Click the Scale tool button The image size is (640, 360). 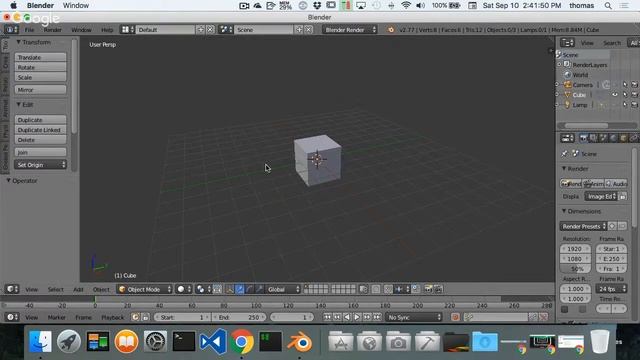coord(40,77)
